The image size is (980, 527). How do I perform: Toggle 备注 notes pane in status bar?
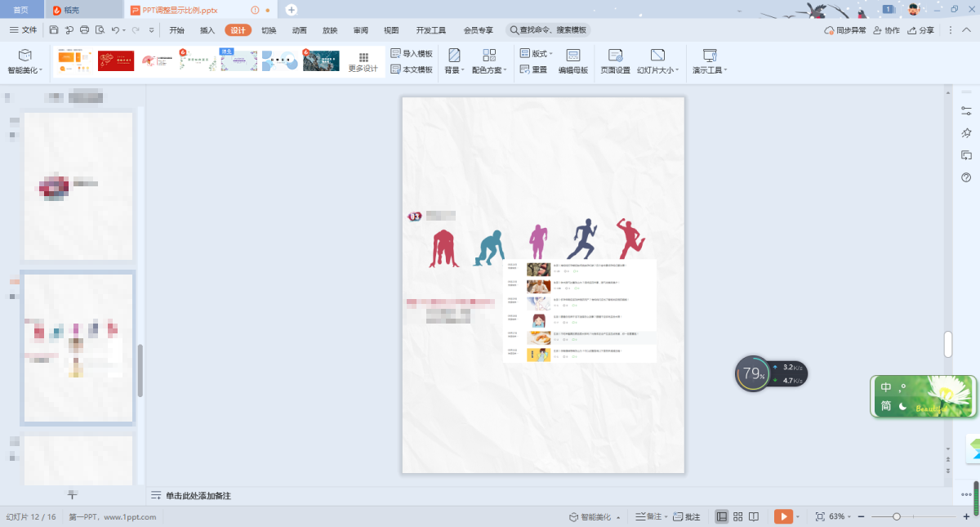tap(648, 516)
